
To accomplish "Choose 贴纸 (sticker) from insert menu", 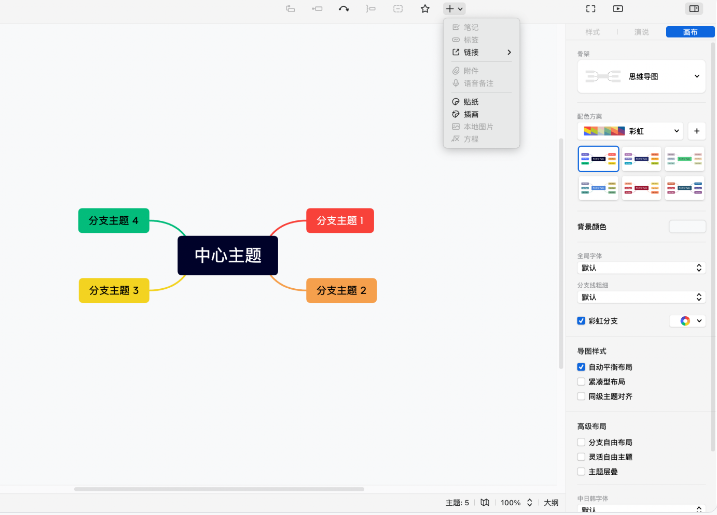I will point(471,102).
